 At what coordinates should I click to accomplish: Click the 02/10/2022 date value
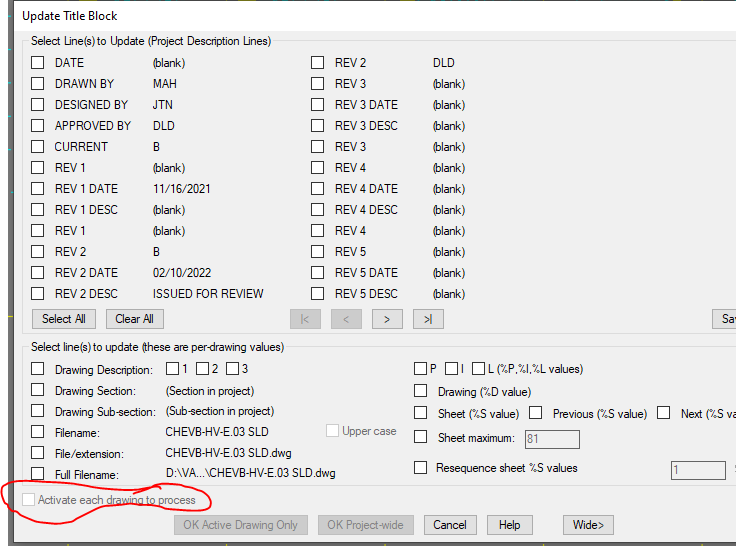point(182,273)
